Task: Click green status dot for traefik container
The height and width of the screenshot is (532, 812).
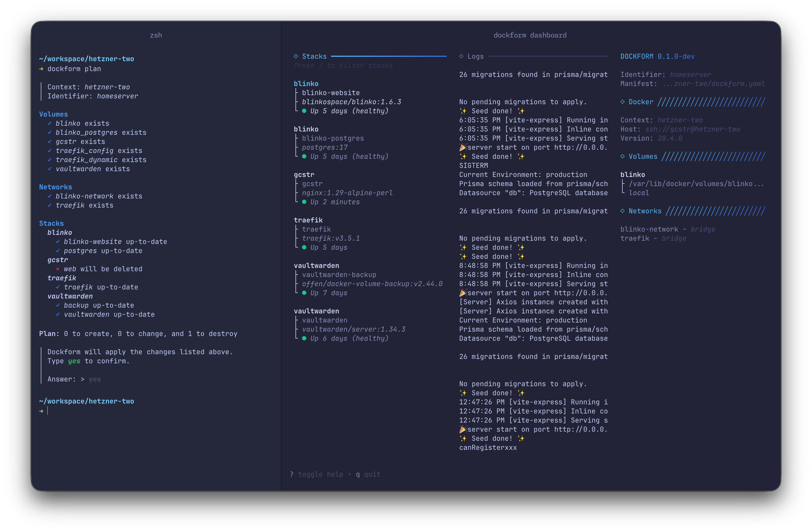Action: (304, 248)
